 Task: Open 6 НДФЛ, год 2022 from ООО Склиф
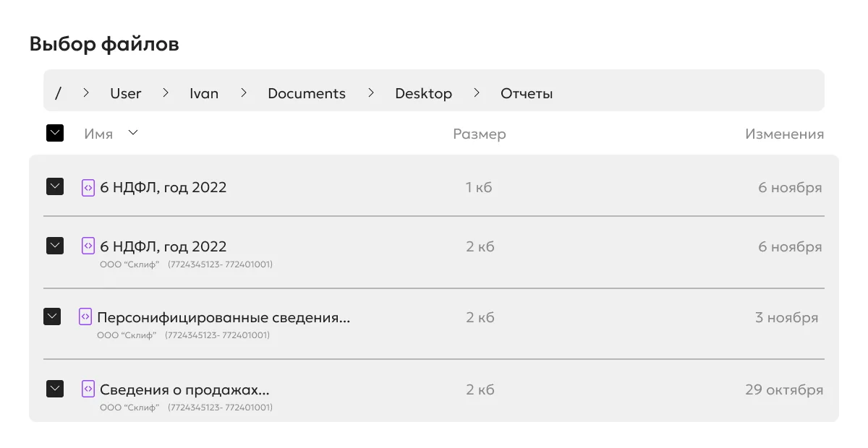click(163, 246)
